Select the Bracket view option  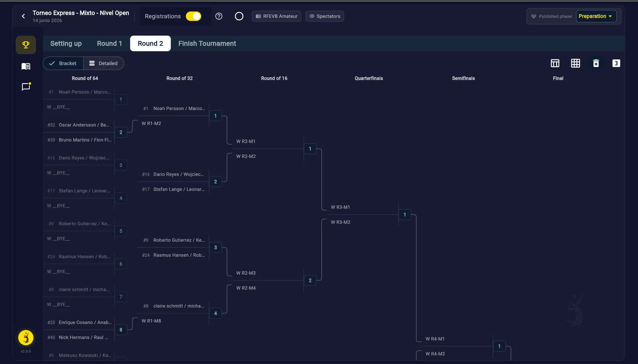click(x=63, y=63)
